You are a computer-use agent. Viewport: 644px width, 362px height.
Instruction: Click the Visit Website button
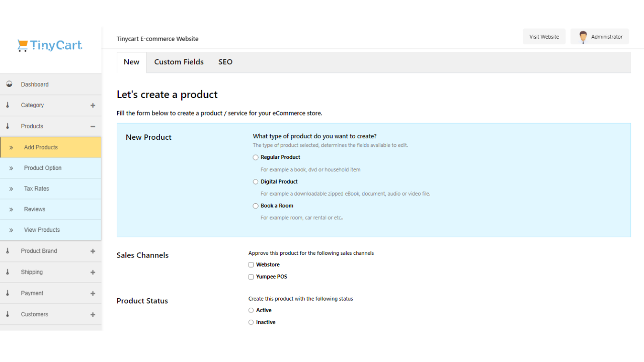[x=544, y=37]
